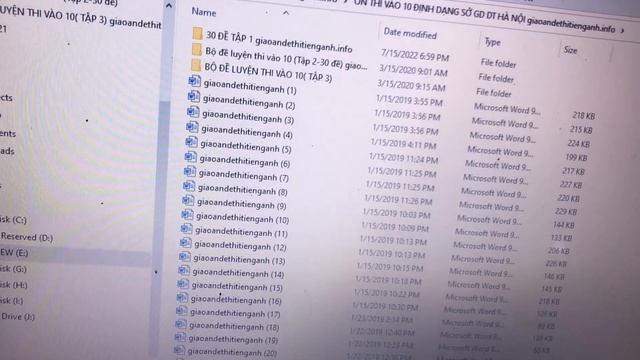Click Word icon of giaoandethitienganh (9)
The height and width of the screenshot is (360, 640).
[188, 200]
